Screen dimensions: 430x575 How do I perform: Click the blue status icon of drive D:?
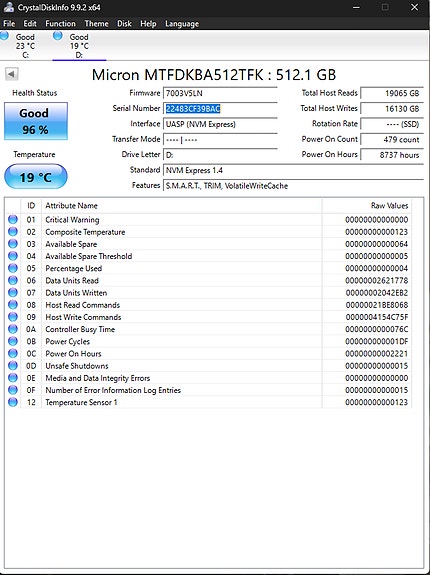point(58,36)
